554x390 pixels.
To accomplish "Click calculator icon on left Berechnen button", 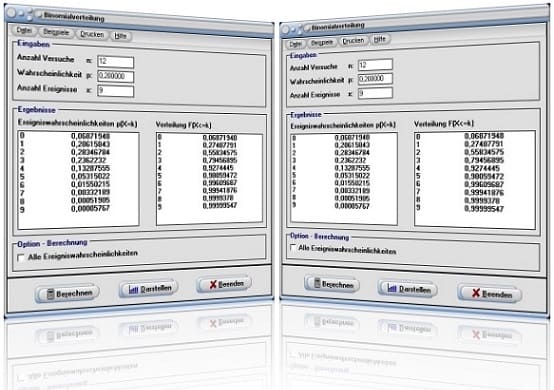I will coord(51,294).
